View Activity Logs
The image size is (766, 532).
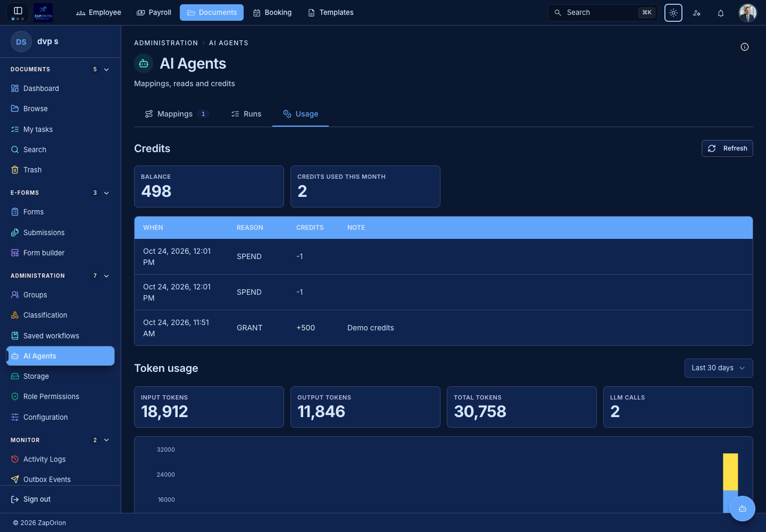point(61,459)
